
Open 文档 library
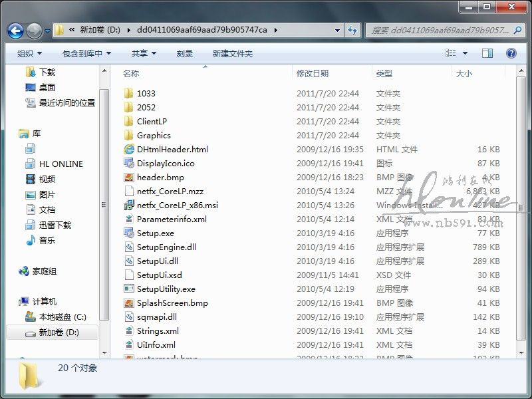click(47, 210)
